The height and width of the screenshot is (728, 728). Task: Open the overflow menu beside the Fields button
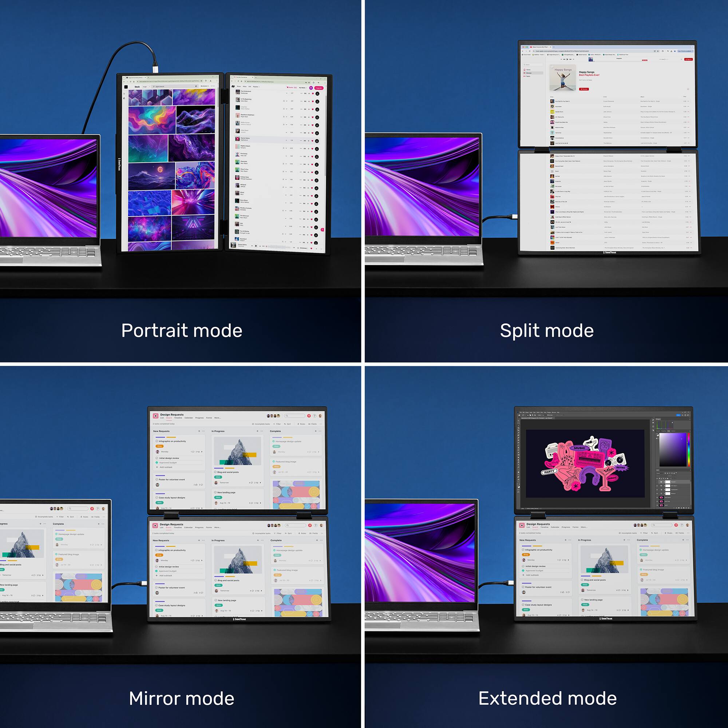(x=321, y=424)
